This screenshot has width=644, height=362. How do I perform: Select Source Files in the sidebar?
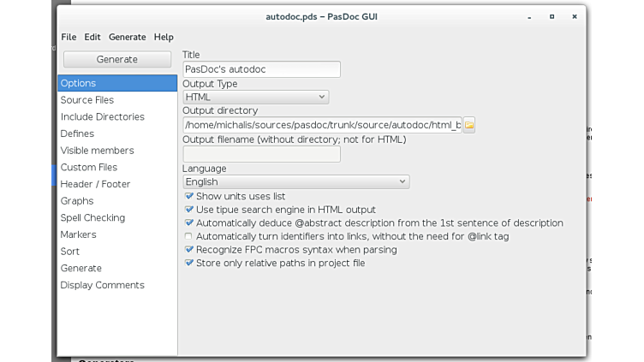click(x=87, y=100)
